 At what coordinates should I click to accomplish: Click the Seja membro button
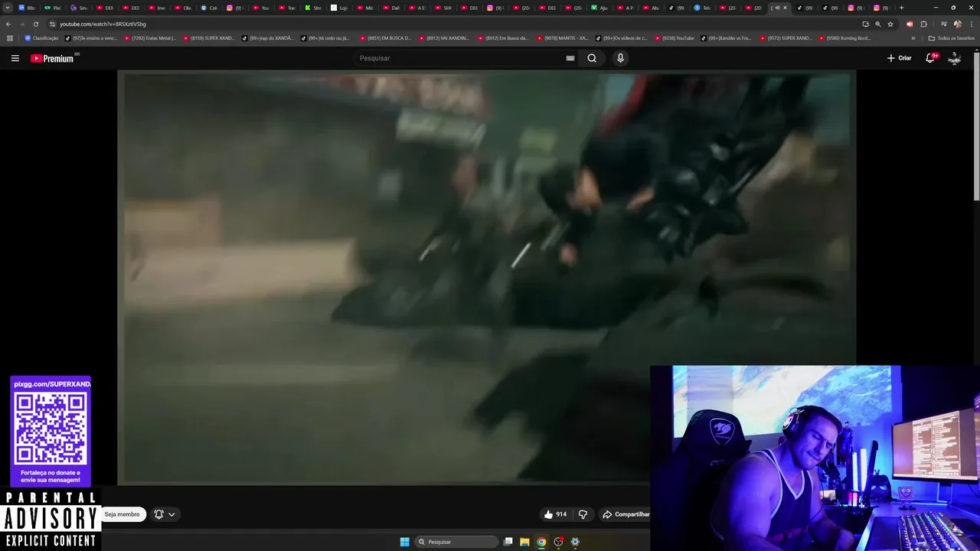(x=122, y=514)
